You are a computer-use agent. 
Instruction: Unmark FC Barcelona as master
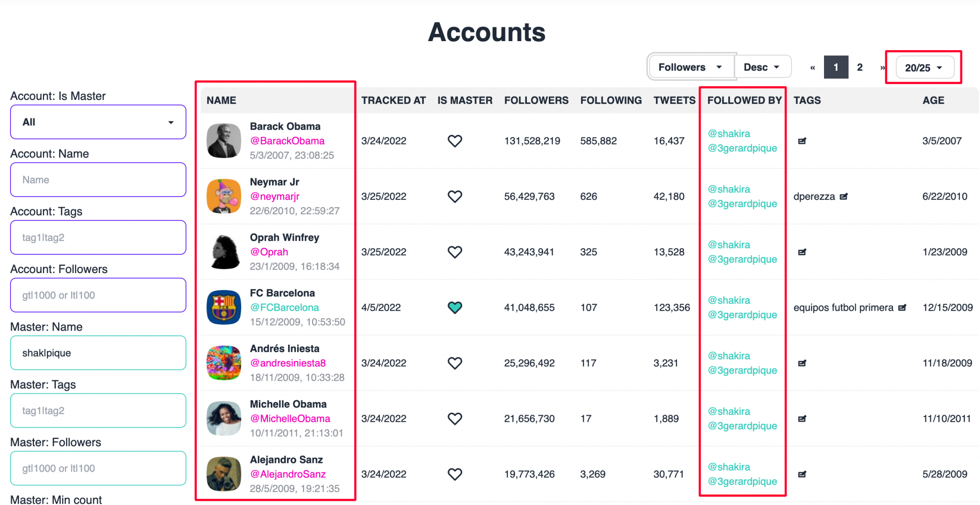(x=455, y=307)
